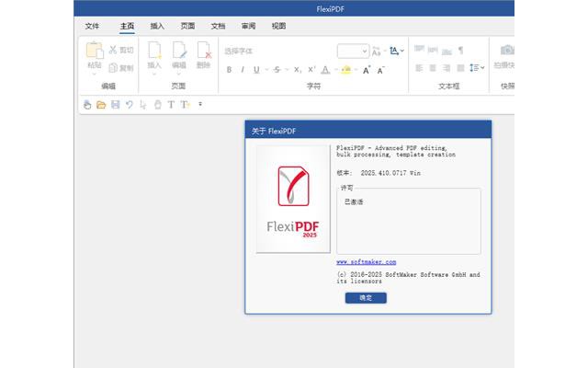Open the underline style dropdown arrow

click(x=266, y=70)
